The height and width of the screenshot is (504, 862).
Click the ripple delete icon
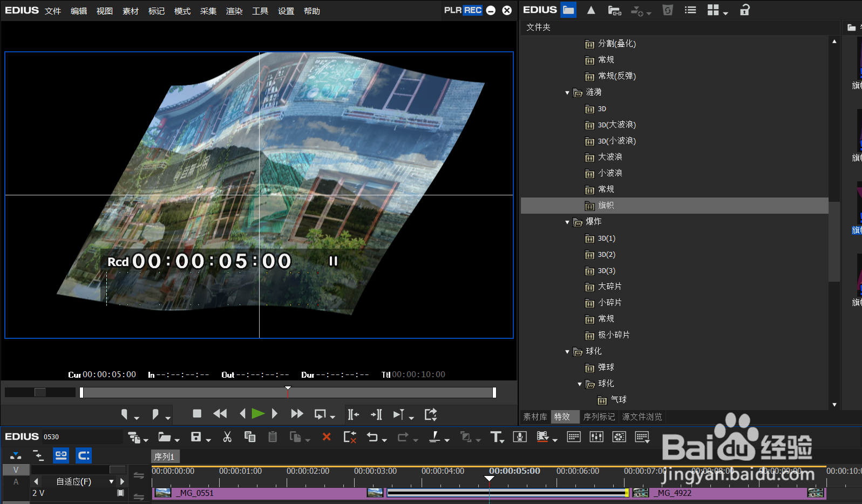tap(350, 437)
